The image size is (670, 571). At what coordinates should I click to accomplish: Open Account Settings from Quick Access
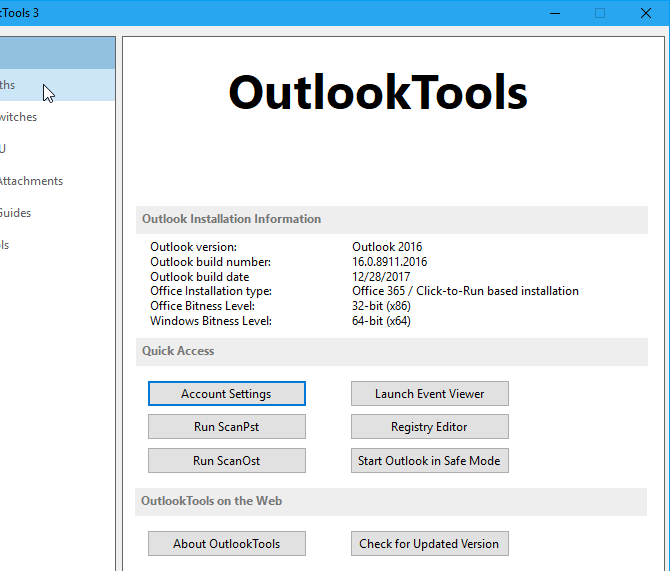pyautogui.click(x=226, y=393)
